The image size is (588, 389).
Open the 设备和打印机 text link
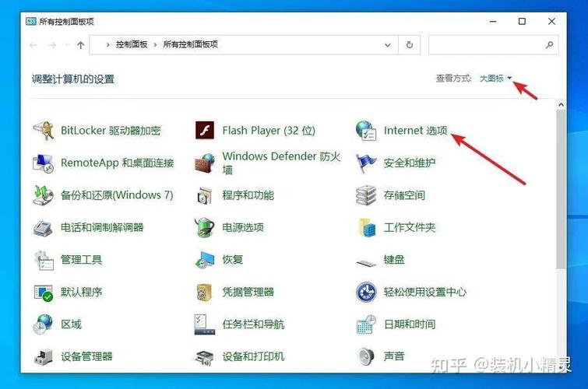253,356
